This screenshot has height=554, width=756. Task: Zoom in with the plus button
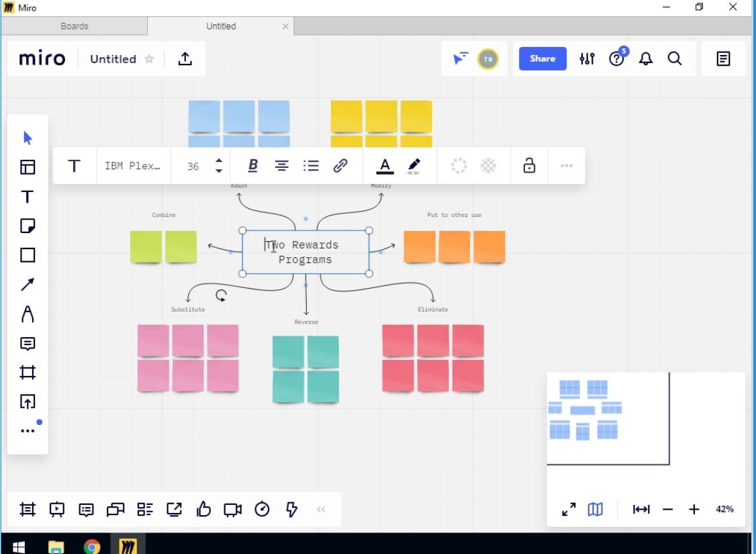click(694, 509)
